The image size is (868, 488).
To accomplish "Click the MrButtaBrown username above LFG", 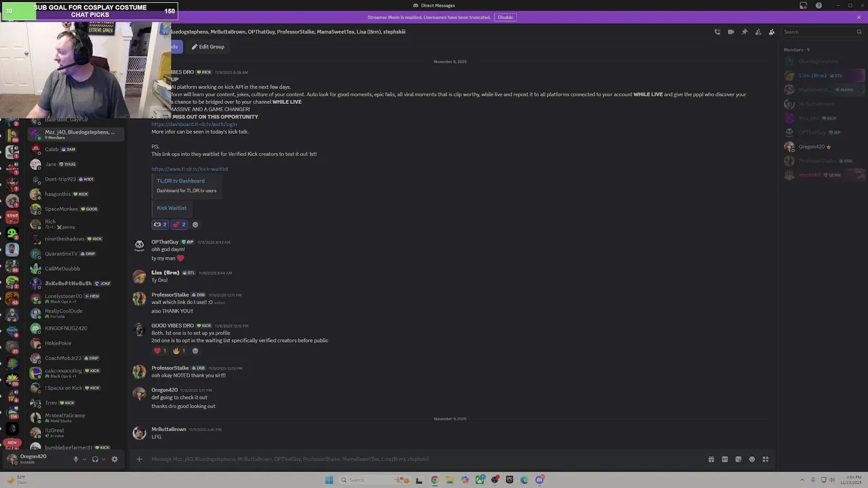I will pyautogui.click(x=169, y=429).
